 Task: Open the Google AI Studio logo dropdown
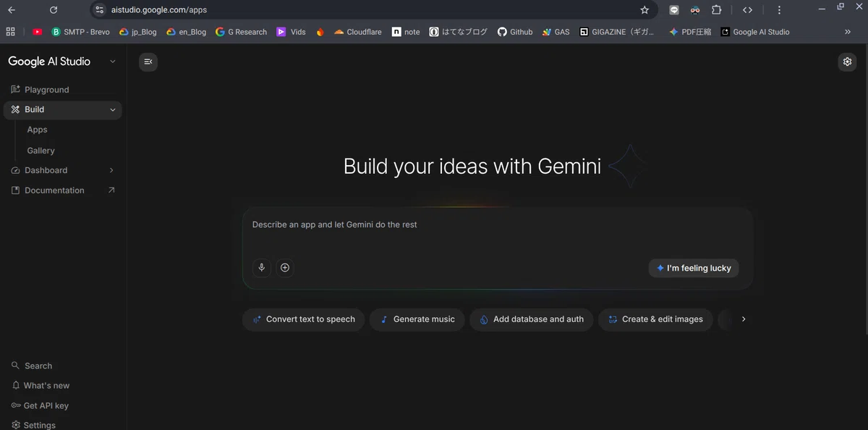(x=113, y=62)
